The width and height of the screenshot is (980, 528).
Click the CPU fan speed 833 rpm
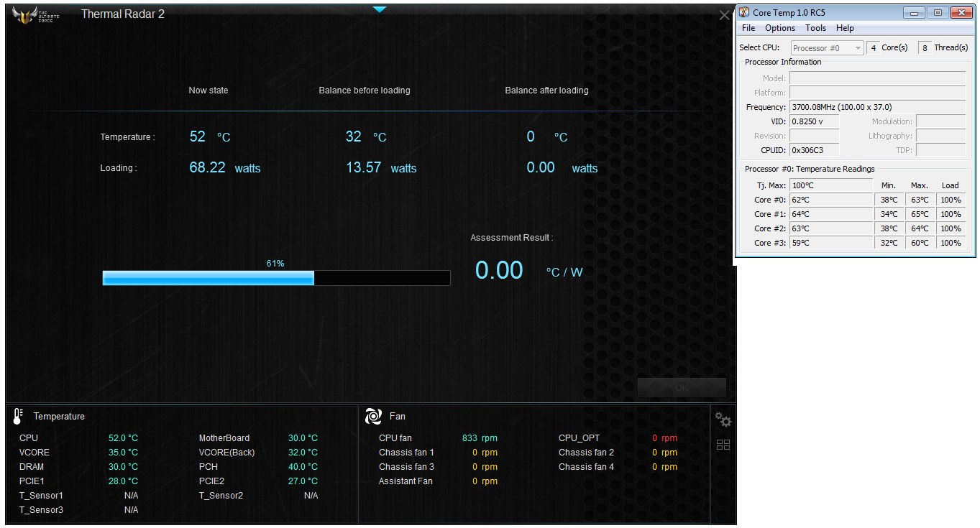point(480,438)
